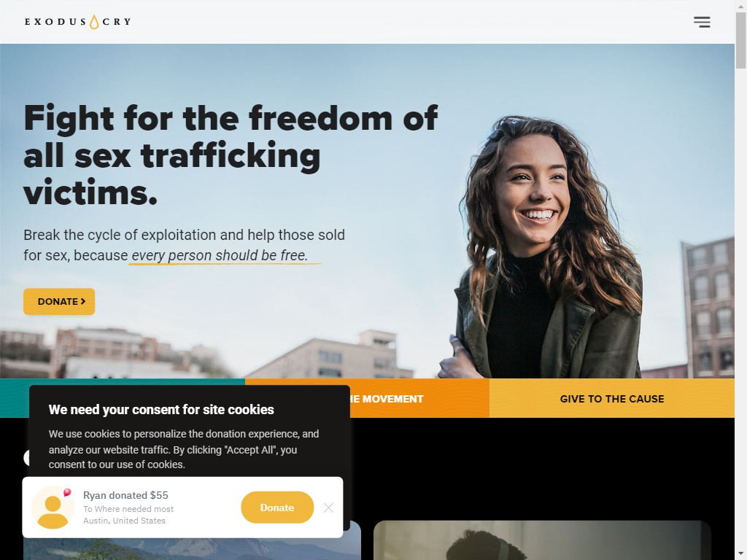Select the GIVE TO THE CAUSE tab
Image resolution: width=747 pixels, height=560 pixels.
pyautogui.click(x=612, y=399)
